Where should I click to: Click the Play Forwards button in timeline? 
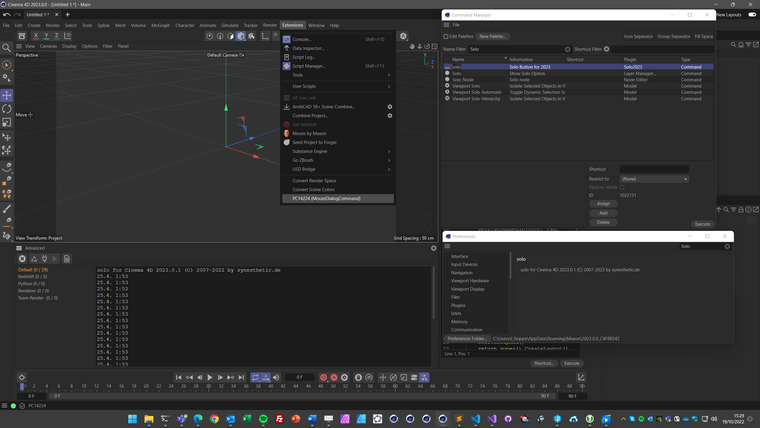click(210, 377)
